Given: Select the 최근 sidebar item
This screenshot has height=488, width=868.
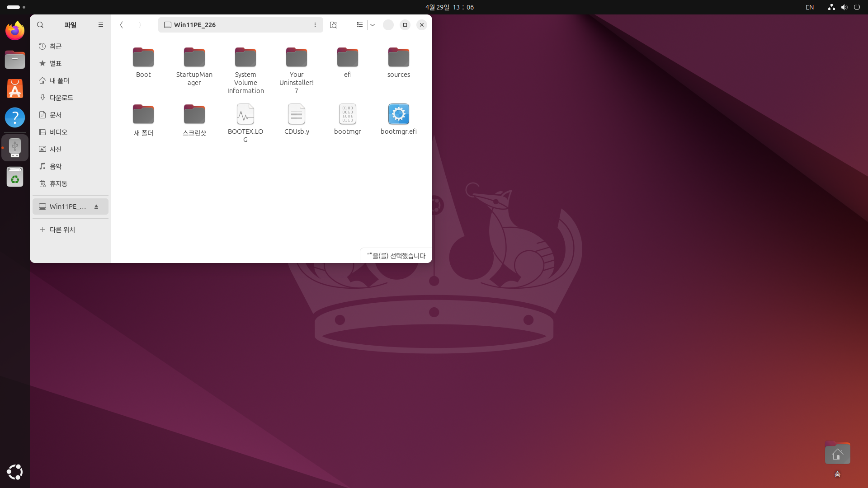Looking at the screenshot, I should pyautogui.click(x=56, y=46).
